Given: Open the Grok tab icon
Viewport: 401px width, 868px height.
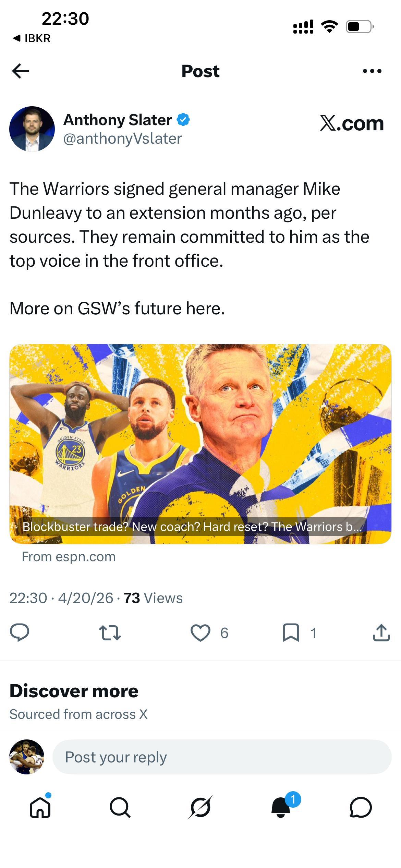Looking at the screenshot, I should 200,807.
